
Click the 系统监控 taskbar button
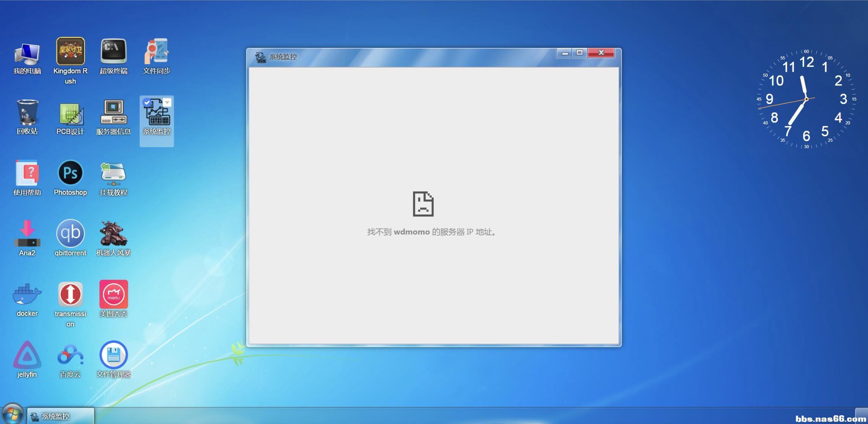coord(61,416)
